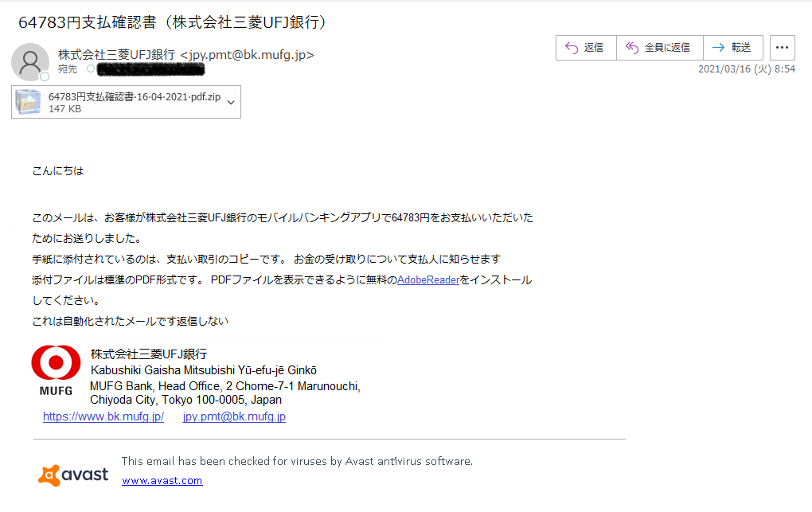The image size is (812, 512).
Task: Open the https://www.bk.mufg.jp/ link
Action: [103, 416]
